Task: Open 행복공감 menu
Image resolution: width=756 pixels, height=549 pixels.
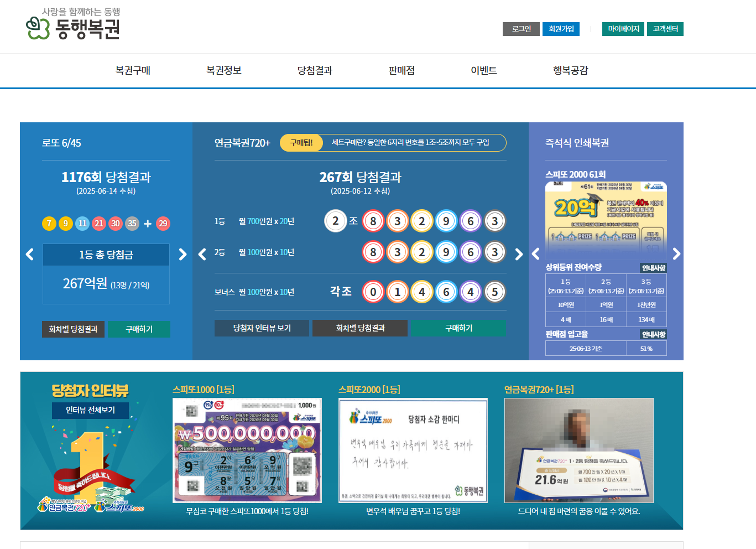Action: (x=571, y=70)
